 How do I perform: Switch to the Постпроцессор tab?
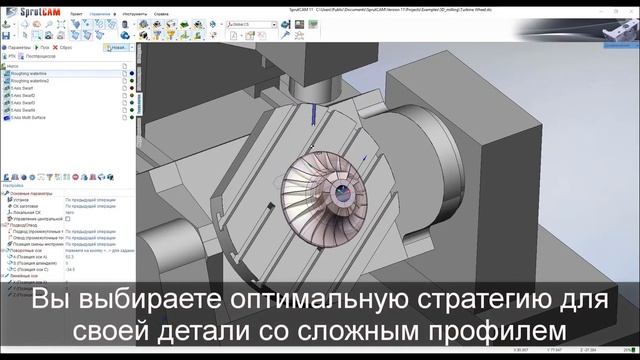pos(37,56)
